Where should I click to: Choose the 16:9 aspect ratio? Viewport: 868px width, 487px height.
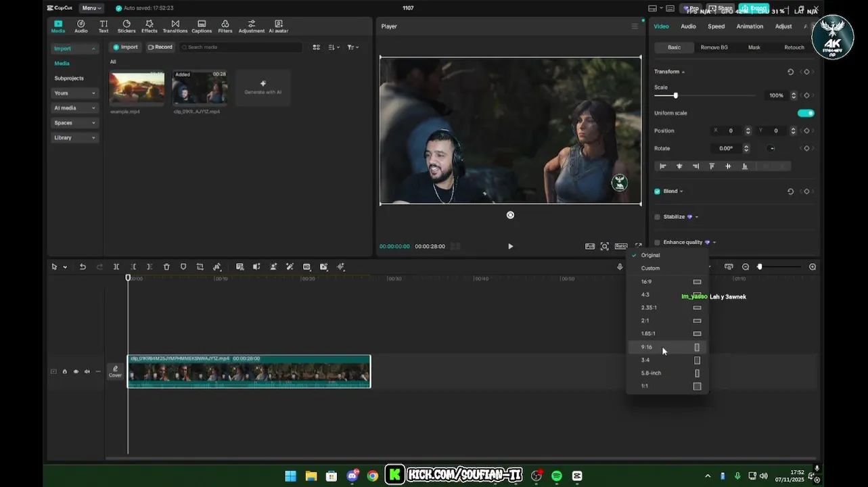(x=667, y=281)
